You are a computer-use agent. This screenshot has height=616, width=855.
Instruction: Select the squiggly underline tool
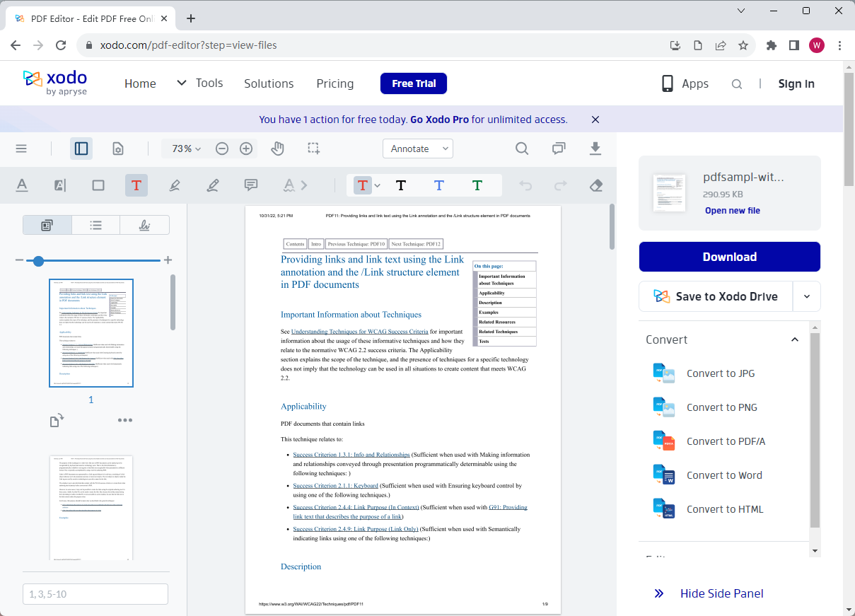(x=289, y=185)
